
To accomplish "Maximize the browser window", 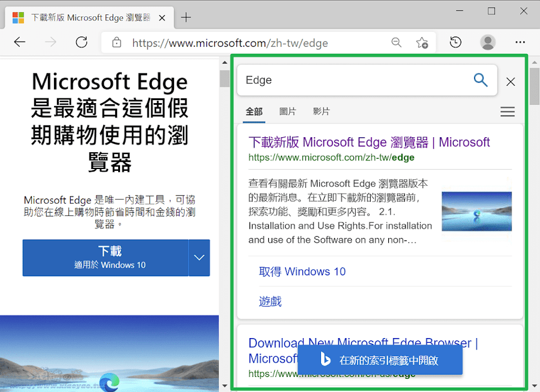I will tap(491, 11).
